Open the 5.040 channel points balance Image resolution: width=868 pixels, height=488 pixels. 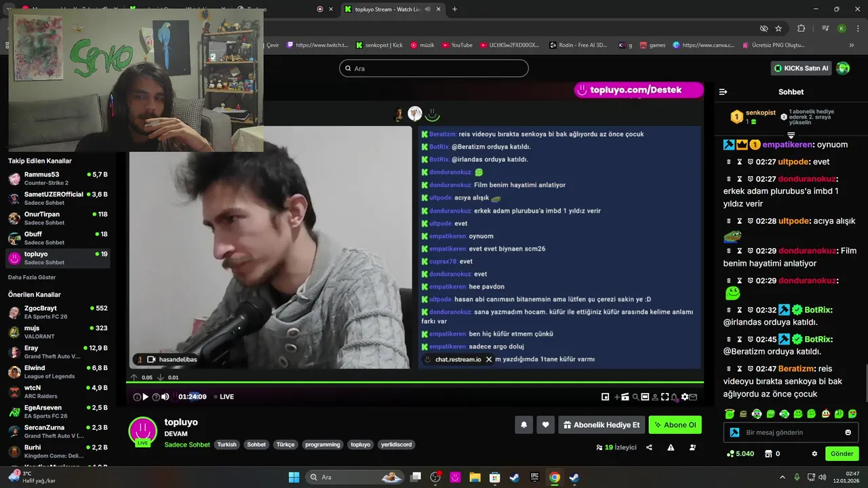(x=740, y=453)
